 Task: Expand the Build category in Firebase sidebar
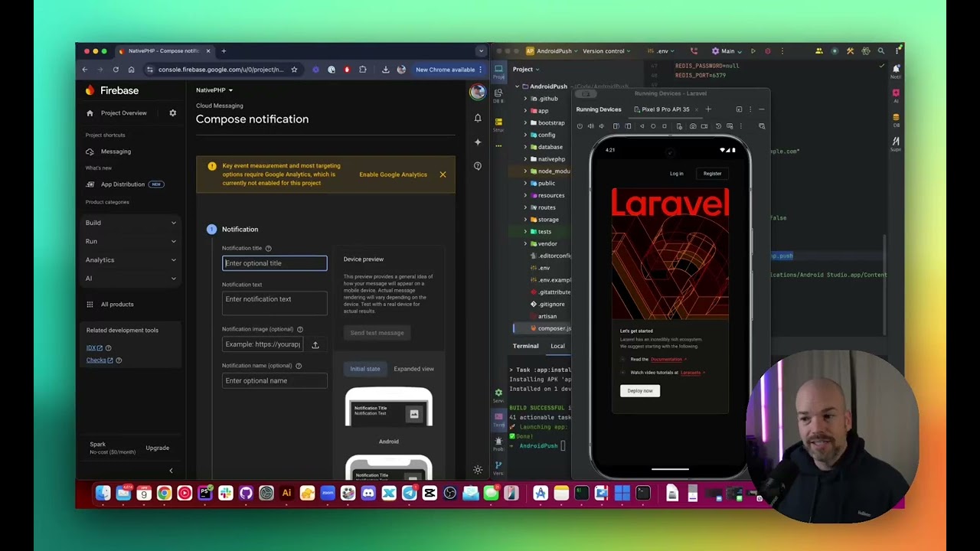click(x=131, y=223)
